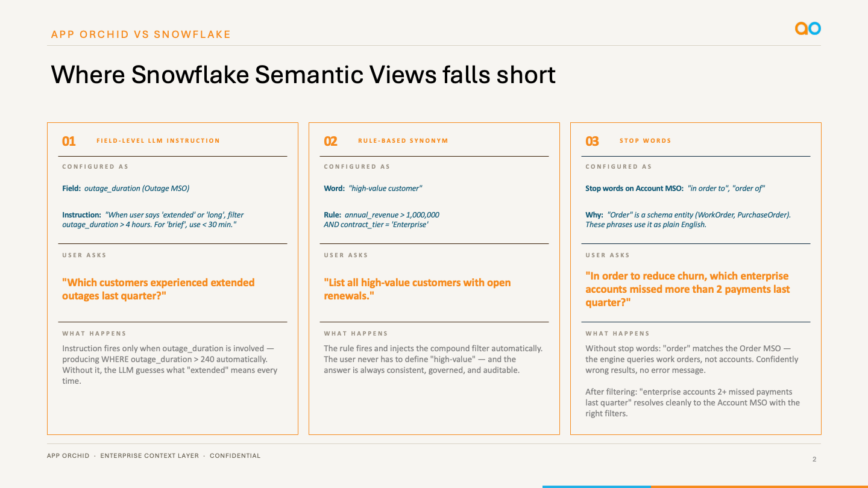Select the "STOP WORDS" card heading
Image resolution: width=868 pixels, height=488 pixels.
[646, 141]
